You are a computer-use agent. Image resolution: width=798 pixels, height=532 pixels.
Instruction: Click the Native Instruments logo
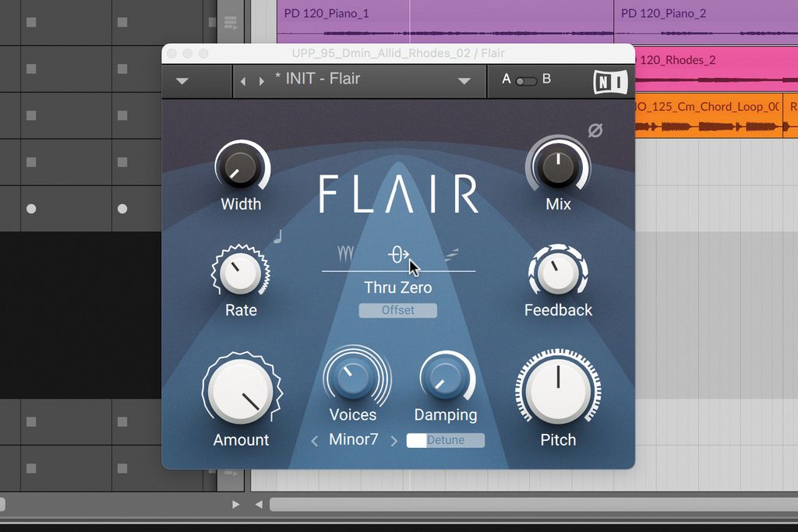point(611,80)
